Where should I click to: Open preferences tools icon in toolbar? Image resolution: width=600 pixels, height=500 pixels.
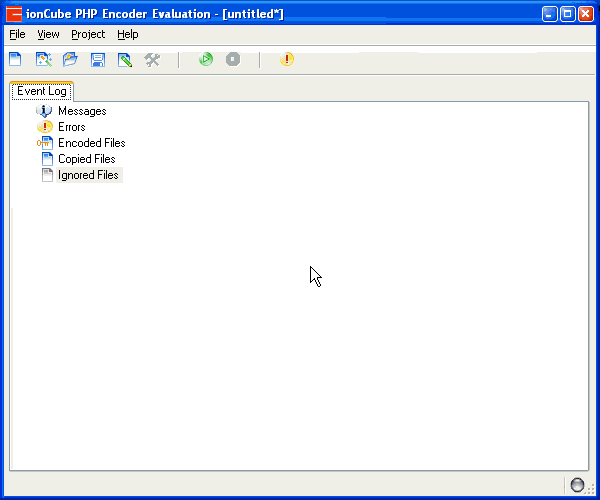coord(152,60)
